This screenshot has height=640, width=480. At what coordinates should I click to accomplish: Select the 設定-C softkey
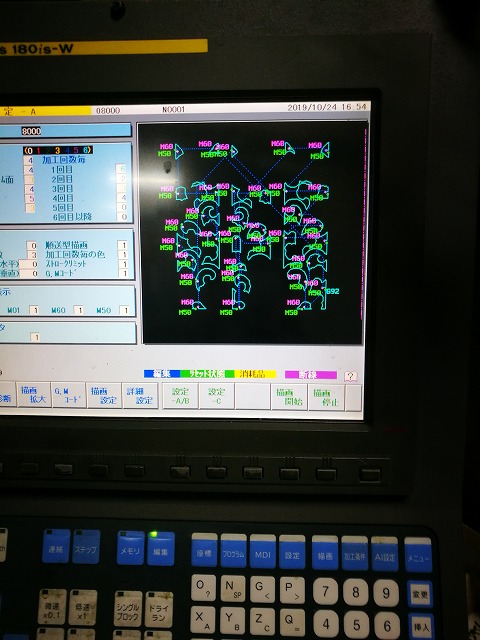click(217, 396)
